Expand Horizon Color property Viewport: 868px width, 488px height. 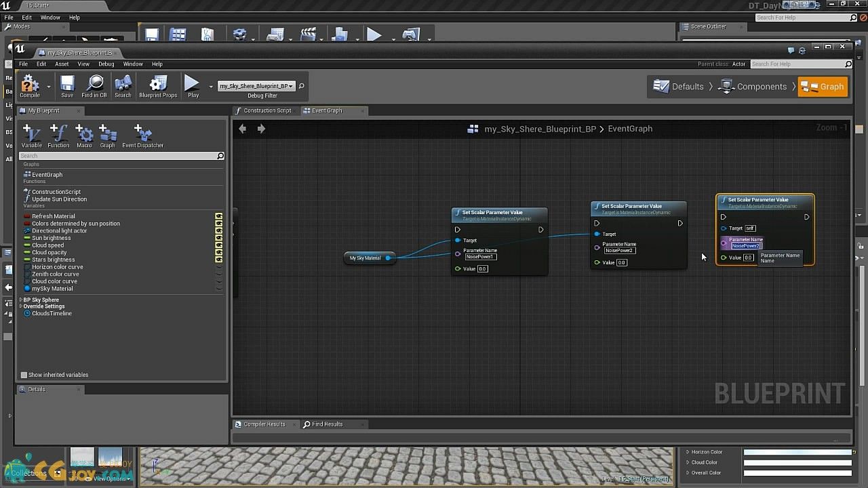688,452
